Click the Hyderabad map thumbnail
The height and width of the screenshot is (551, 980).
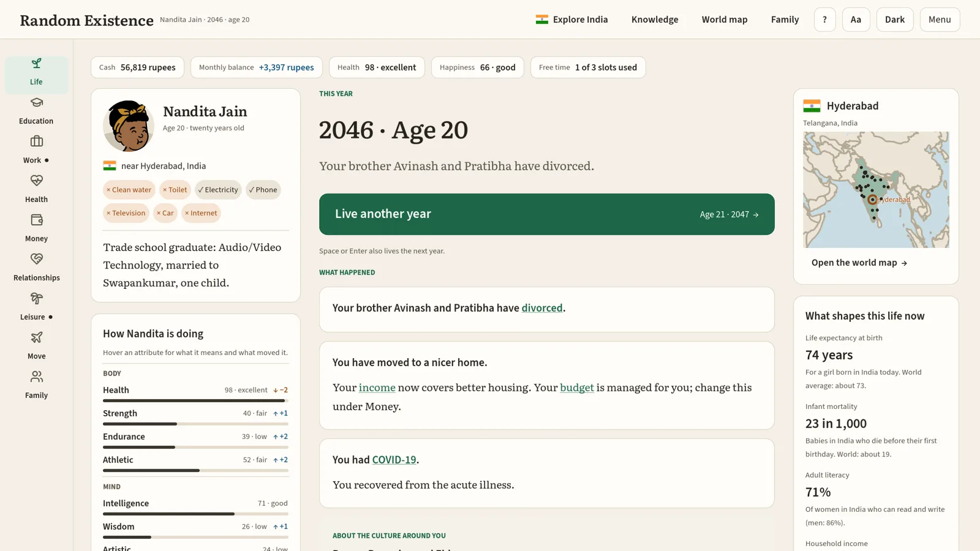point(876,190)
